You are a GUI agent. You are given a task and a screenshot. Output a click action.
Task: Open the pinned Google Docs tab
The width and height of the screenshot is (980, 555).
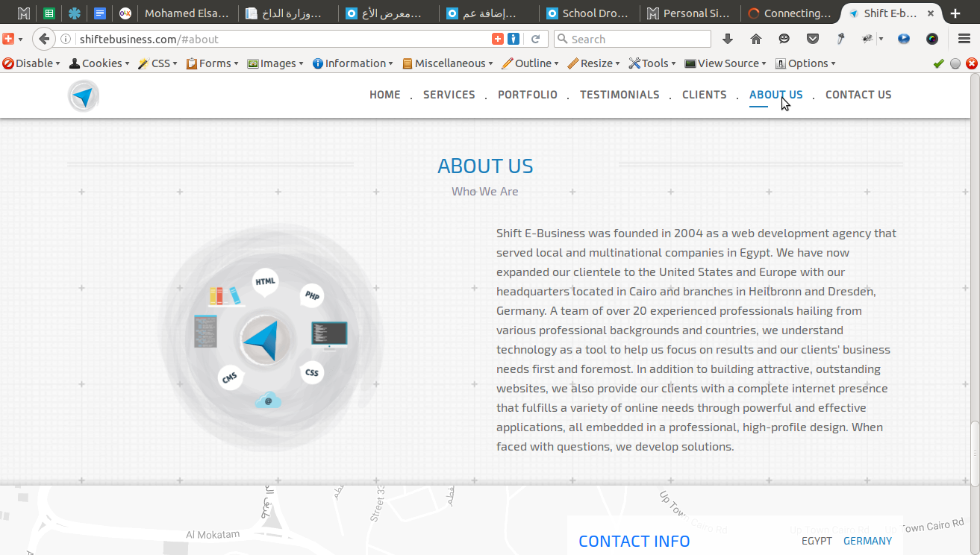[99, 13]
